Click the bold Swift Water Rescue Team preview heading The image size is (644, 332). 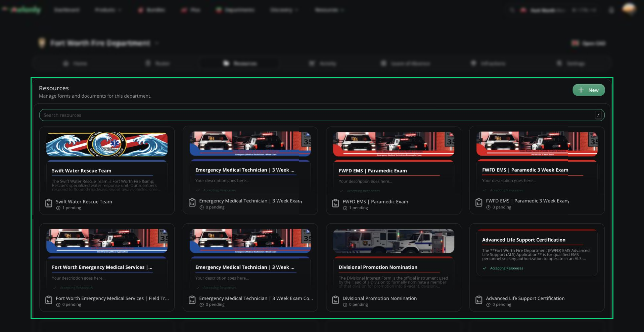click(82, 171)
